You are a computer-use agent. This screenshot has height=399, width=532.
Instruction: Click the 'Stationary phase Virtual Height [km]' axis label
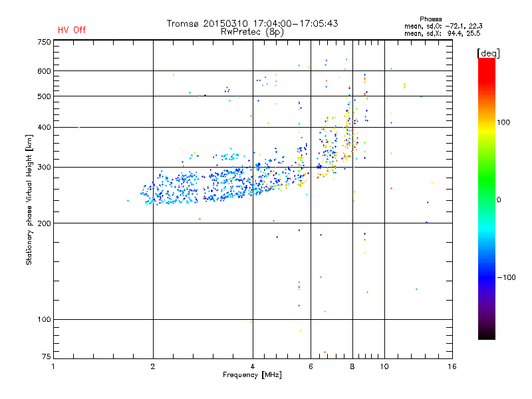coord(29,199)
